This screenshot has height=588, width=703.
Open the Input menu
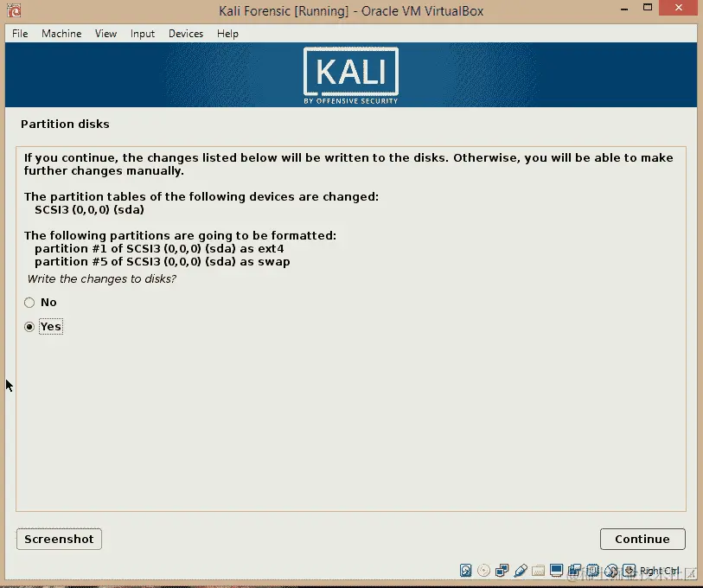point(143,34)
